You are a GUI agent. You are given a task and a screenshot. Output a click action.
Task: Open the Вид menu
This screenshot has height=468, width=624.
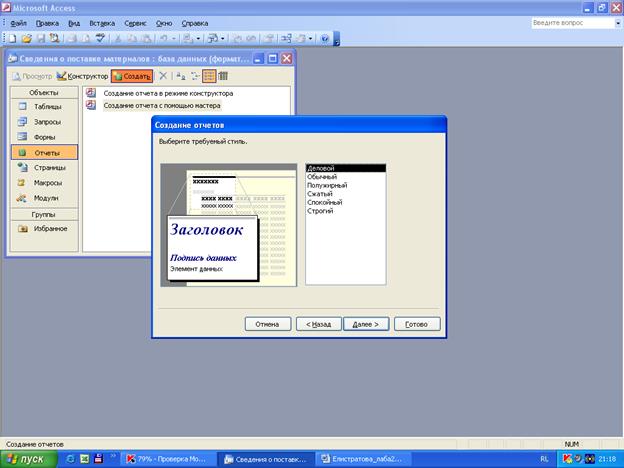pyautogui.click(x=74, y=23)
